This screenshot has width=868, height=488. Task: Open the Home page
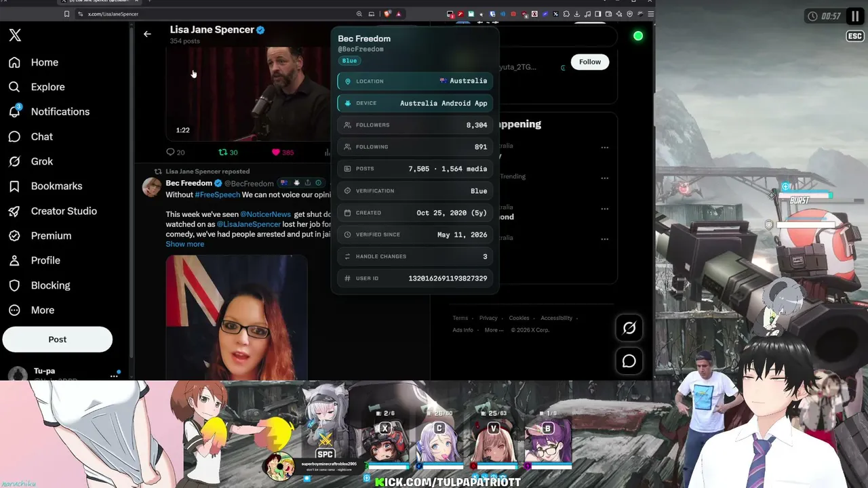45,62
